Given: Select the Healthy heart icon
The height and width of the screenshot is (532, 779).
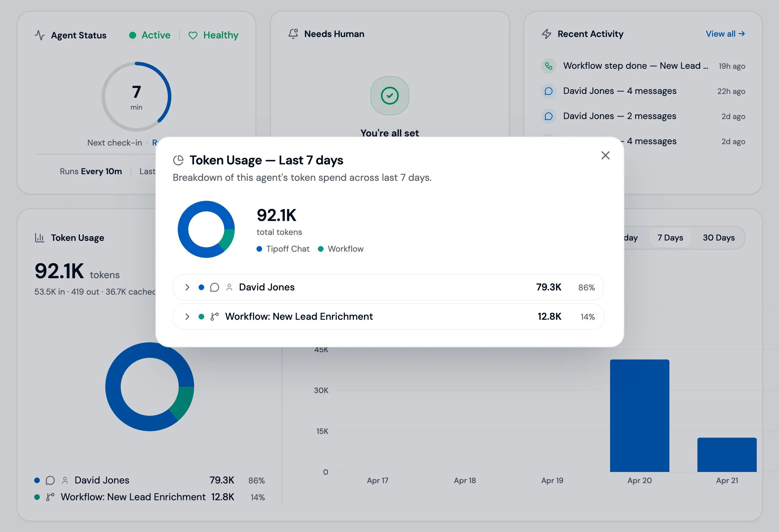Looking at the screenshot, I should coord(193,35).
